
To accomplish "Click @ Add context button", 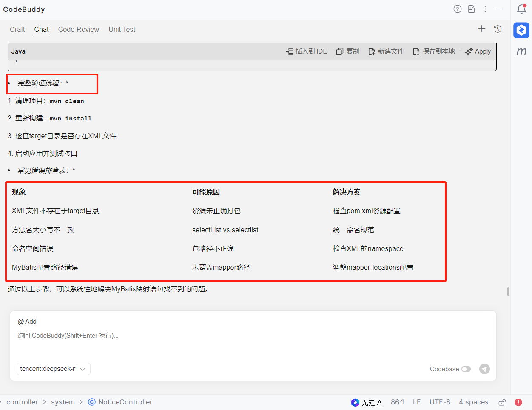I will click(x=27, y=322).
